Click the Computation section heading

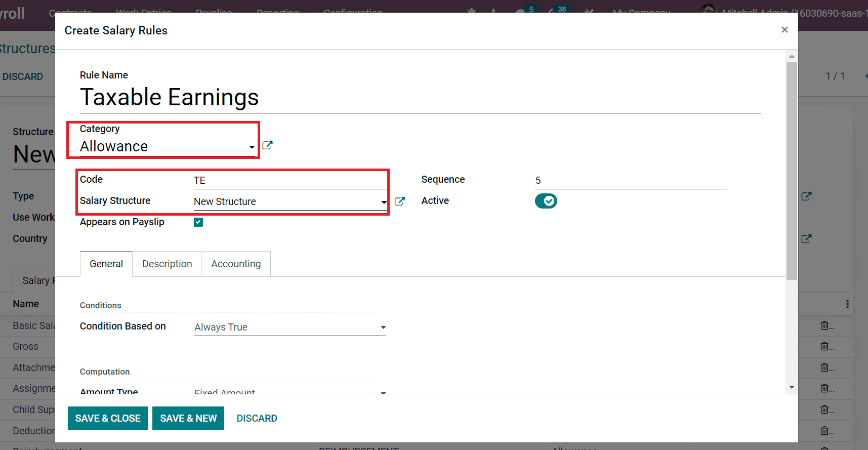point(105,372)
